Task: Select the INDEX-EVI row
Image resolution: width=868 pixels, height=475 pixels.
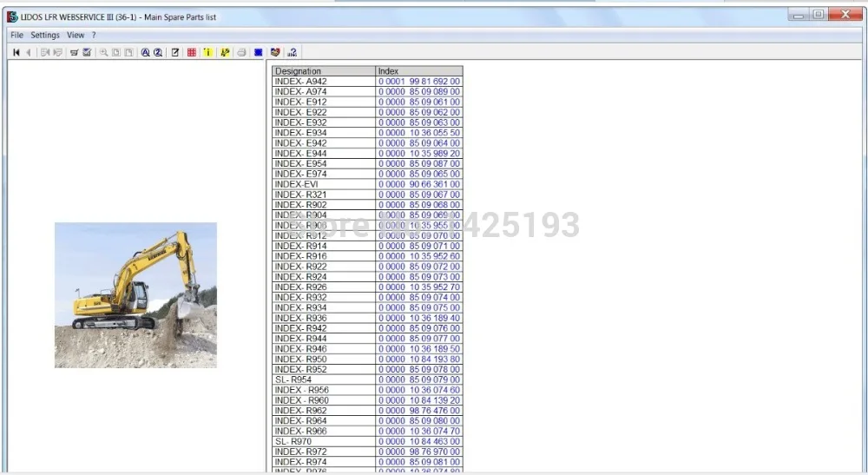Action: click(367, 184)
